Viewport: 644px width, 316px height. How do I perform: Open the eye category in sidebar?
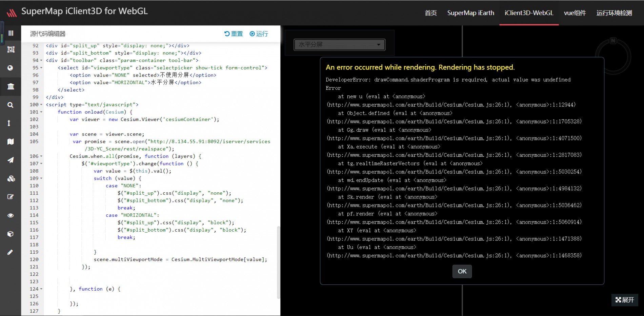pyautogui.click(x=11, y=215)
